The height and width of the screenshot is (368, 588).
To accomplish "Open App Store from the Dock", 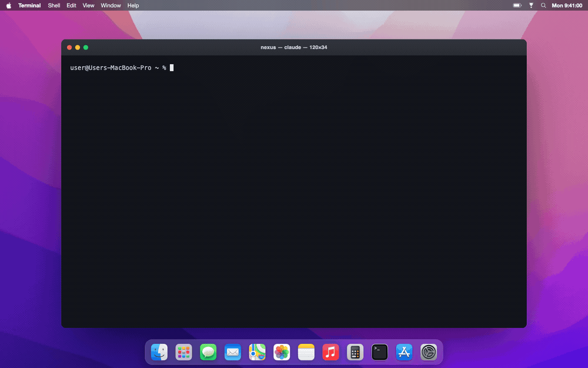I will pos(405,352).
